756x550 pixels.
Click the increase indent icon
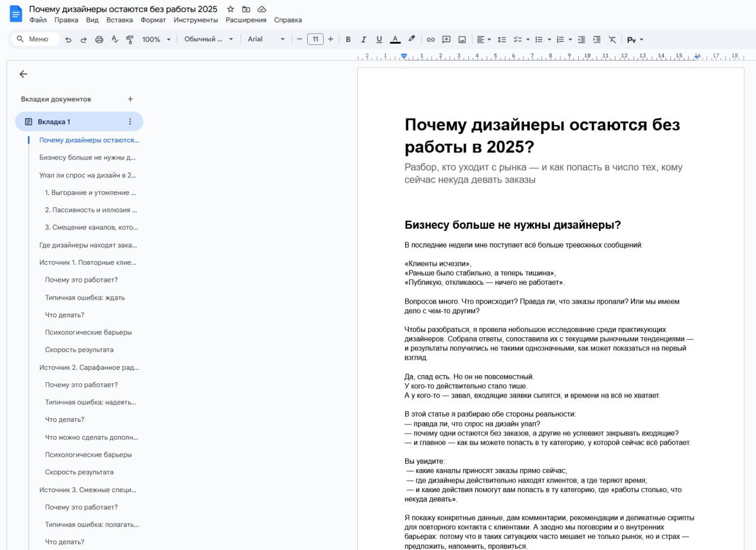tap(597, 40)
